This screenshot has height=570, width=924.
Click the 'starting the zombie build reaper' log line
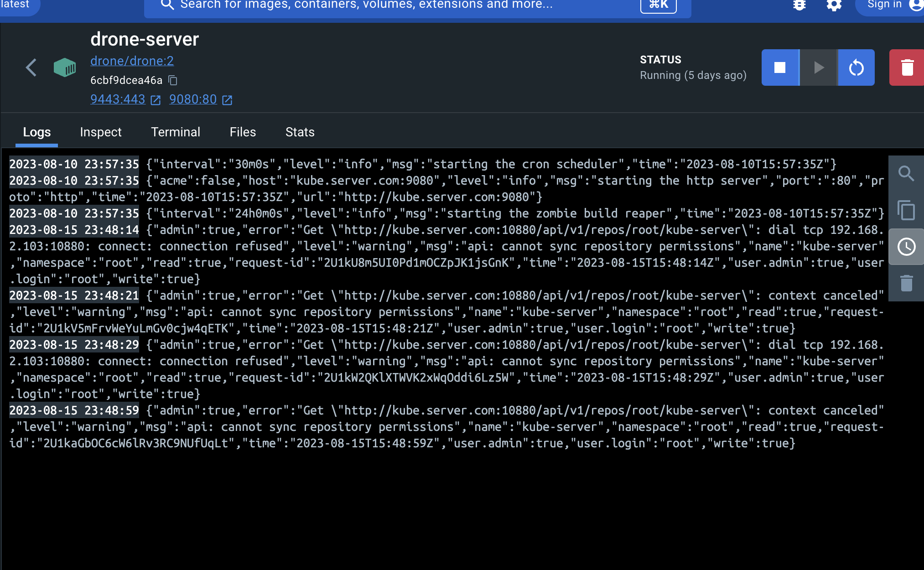point(447,213)
